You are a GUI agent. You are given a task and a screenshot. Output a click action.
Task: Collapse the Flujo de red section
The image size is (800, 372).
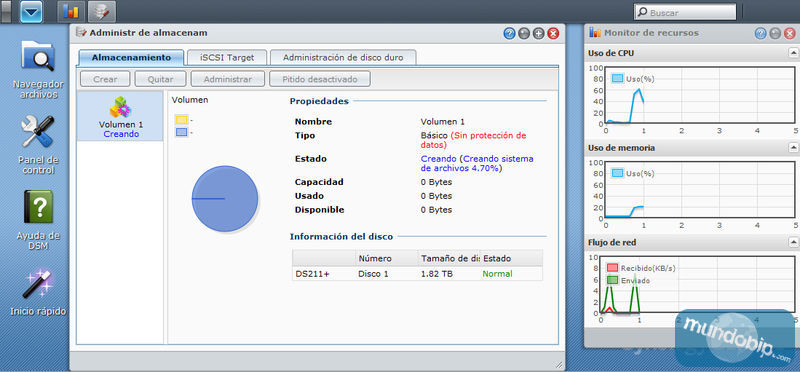point(793,242)
